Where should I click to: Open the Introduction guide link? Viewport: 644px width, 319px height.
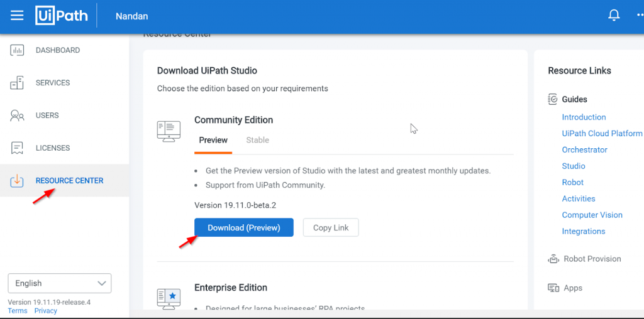(x=584, y=117)
